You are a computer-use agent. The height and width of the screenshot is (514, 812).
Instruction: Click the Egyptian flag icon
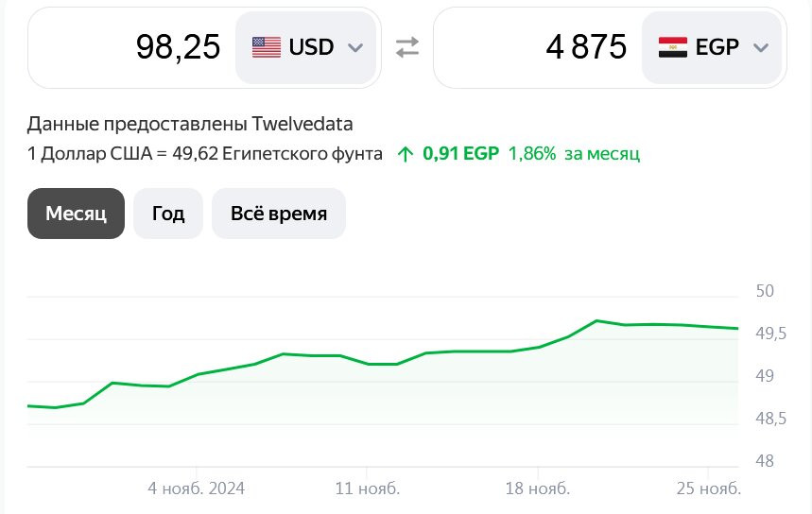coord(673,47)
